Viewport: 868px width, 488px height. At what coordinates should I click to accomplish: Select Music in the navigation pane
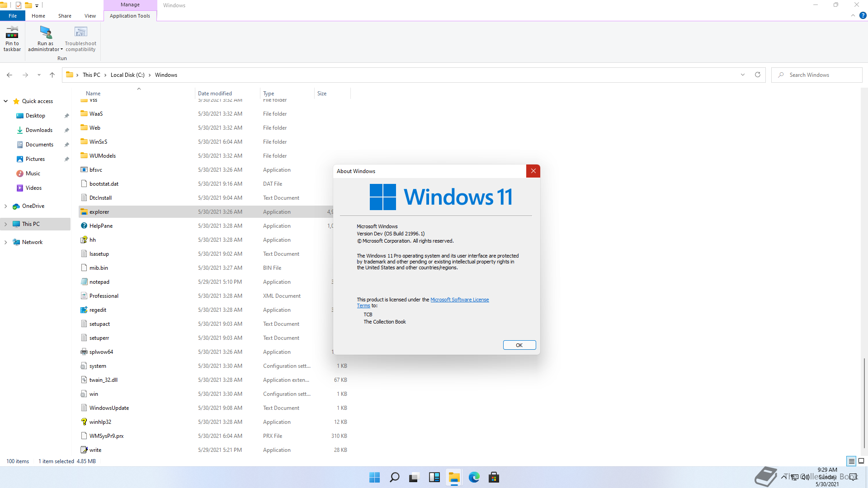point(33,174)
